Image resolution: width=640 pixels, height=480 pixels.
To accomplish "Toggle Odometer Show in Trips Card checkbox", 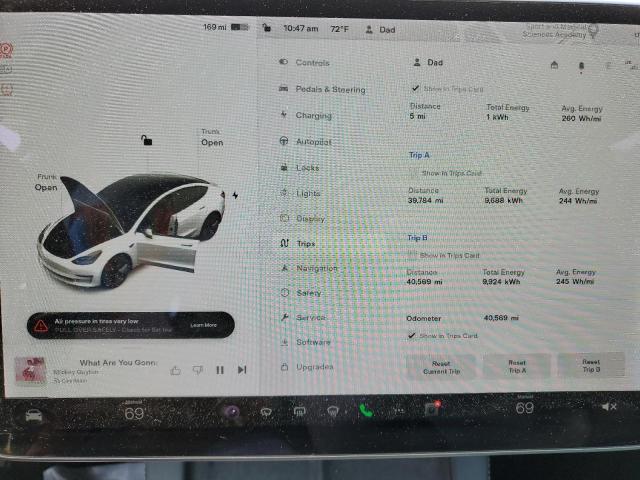I will pyautogui.click(x=412, y=336).
